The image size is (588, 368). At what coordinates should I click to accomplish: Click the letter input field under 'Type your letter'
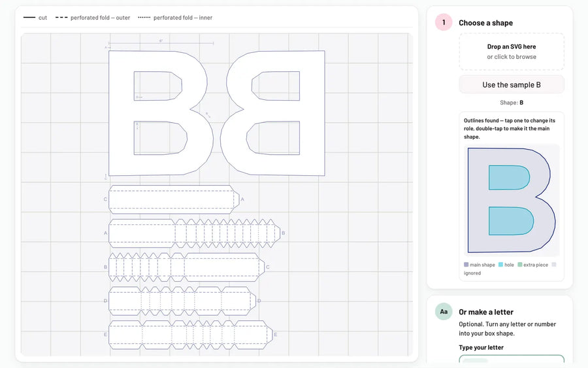click(x=512, y=359)
